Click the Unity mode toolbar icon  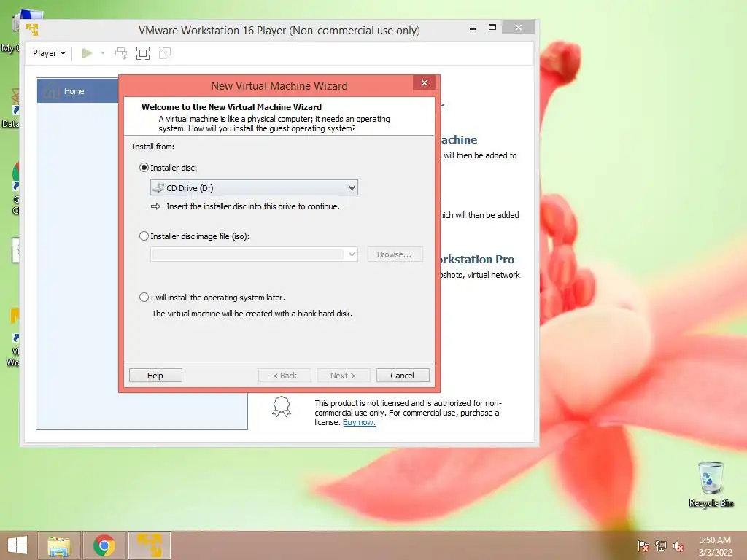(x=165, y=53)
